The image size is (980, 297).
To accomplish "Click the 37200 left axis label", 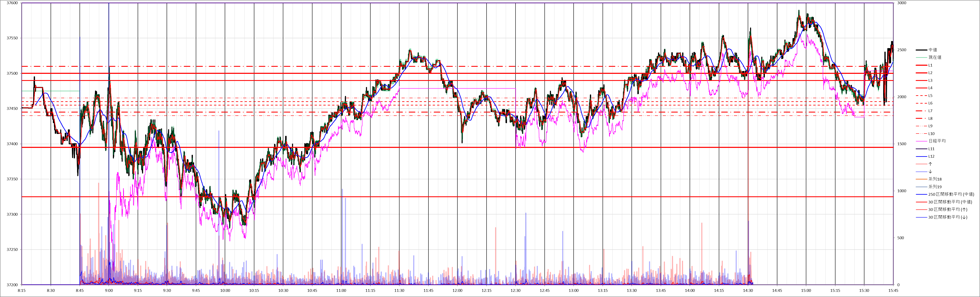I will [12, 285].
